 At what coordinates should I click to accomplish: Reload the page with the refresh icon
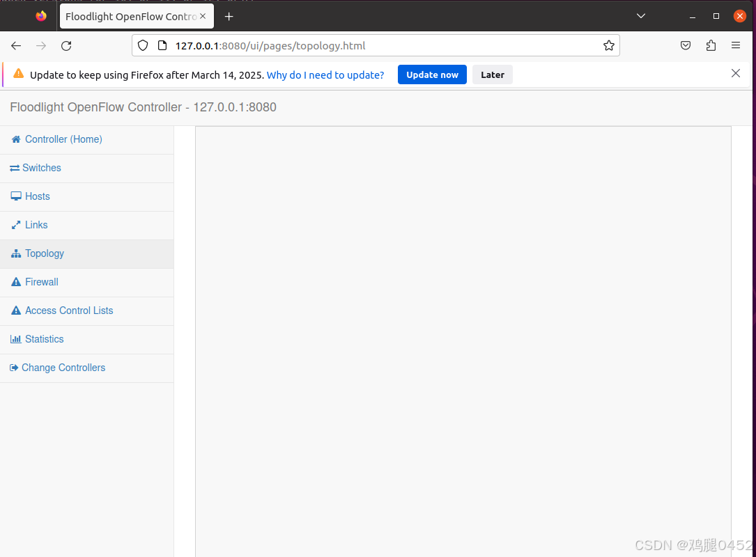click(66, 46)
